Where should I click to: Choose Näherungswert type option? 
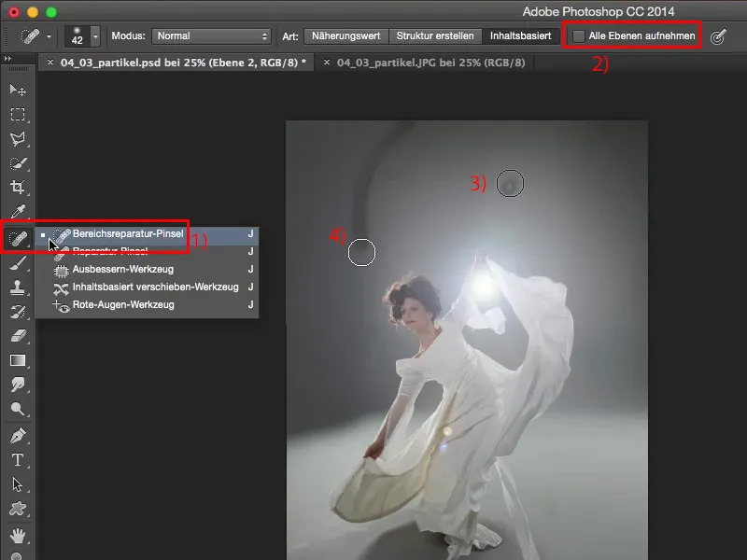[x=345, y=36]
